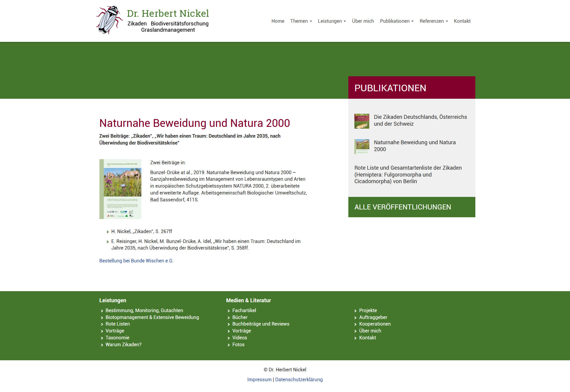Open the Impressum link in the footer
Screen dimensions: 570x392
pos(259,379)
